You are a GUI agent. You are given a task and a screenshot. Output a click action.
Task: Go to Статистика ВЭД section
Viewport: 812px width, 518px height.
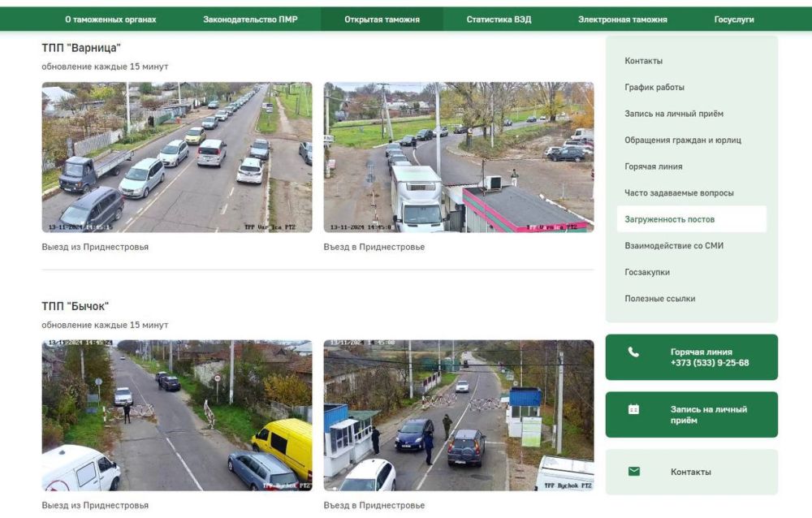point(499,19)
